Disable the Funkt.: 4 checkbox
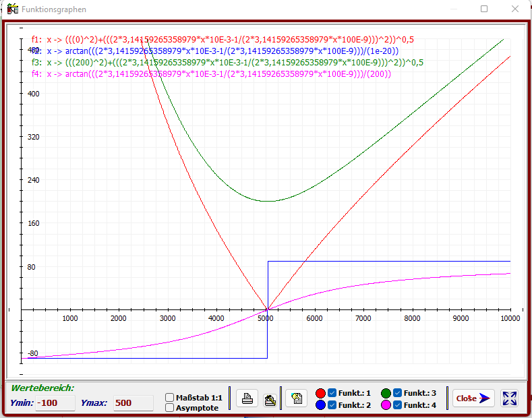532x418 pixels. (398, 405)
